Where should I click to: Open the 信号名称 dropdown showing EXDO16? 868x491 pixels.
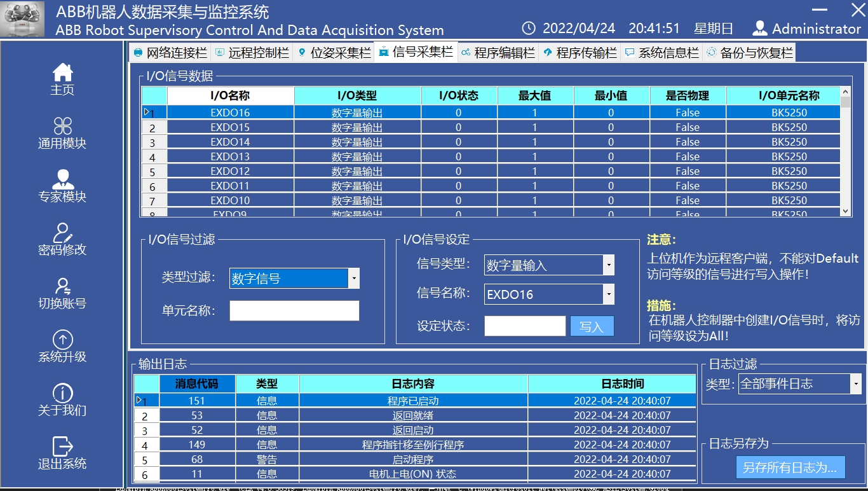549,294
